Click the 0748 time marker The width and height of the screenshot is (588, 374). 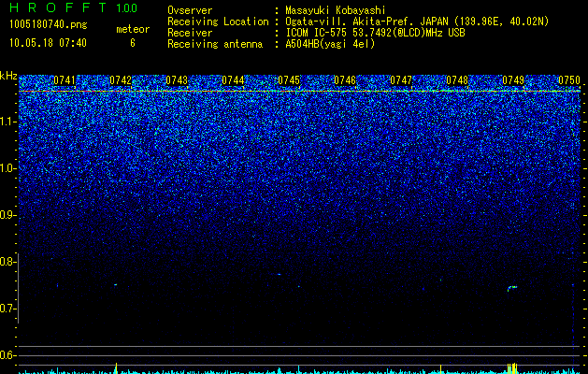point(457,80)
